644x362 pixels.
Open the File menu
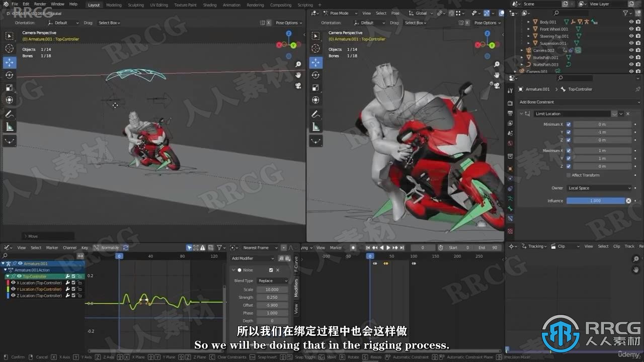click(15, 4)
